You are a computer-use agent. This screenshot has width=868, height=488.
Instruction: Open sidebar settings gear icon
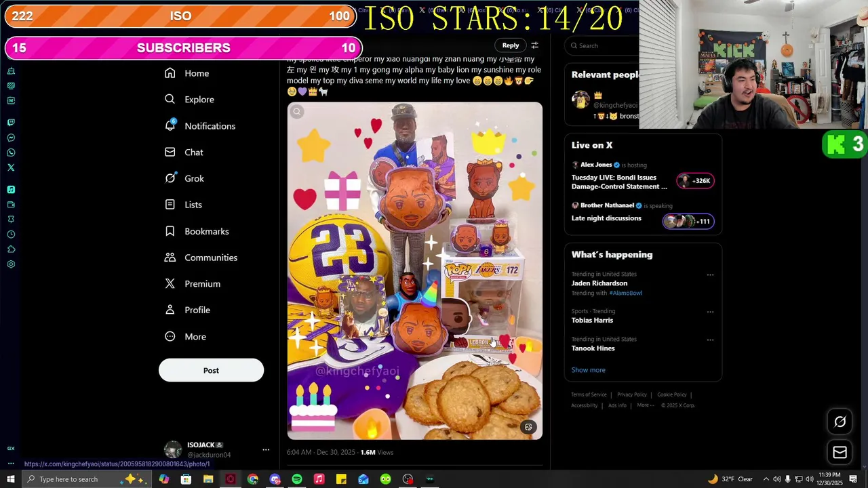(11, 264)
